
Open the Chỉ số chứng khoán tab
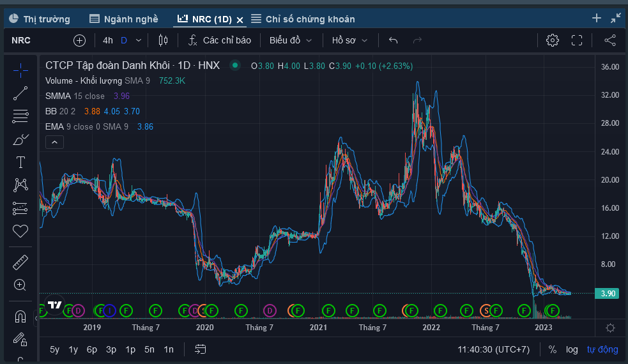click(303, 19)
